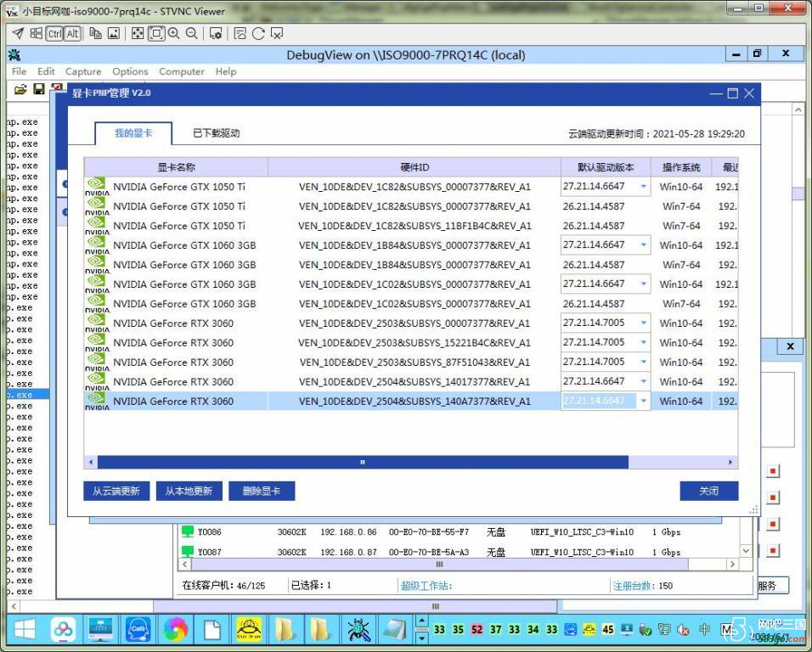Screen dimensions: 812x652
Task: Open driver dropdown for RTX 3060 SUBSYS_87F51043
Action: click(643, 362)
